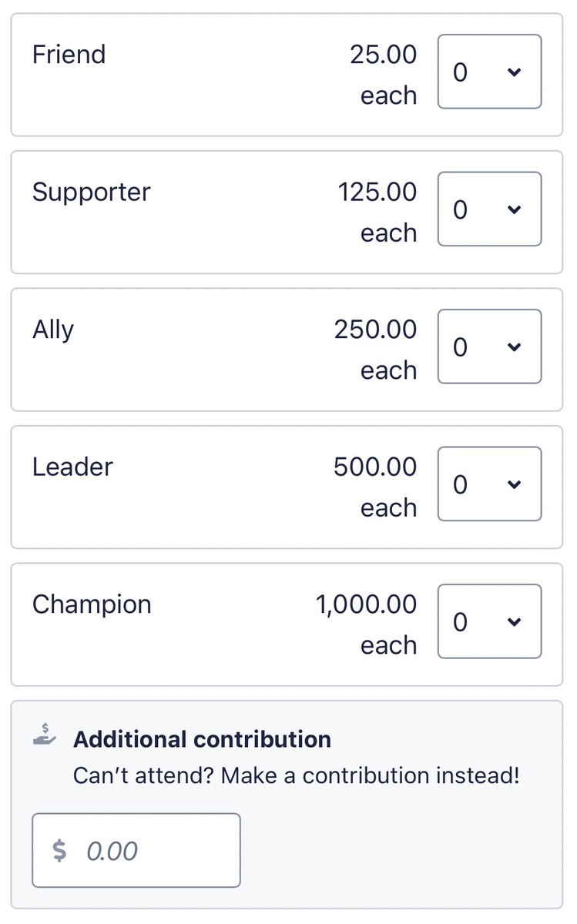The height and width of the screenshot is (924, 577).
Task: Open the Friend ticket quantity dropdown
Action: (489, 72)
